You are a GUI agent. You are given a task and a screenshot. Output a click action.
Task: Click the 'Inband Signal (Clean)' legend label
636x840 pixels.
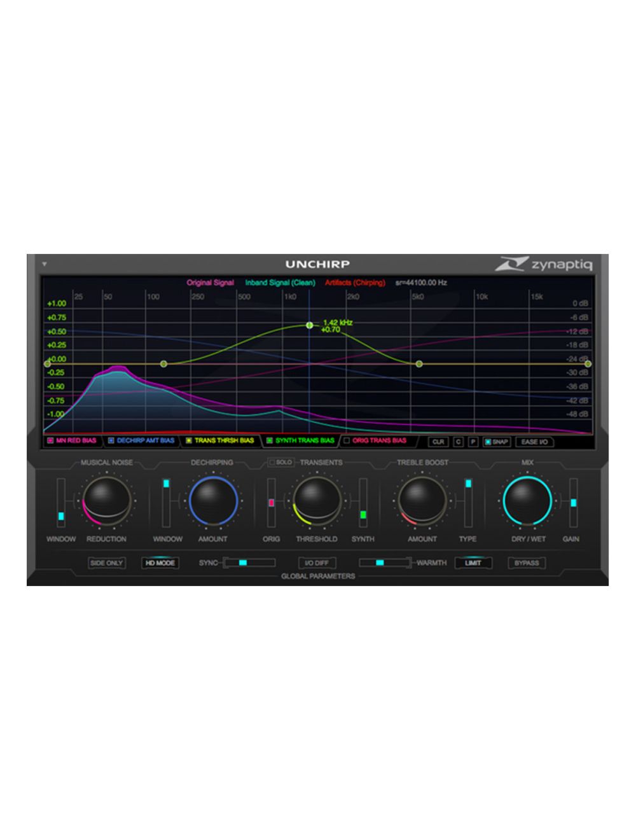click(280, 283)
